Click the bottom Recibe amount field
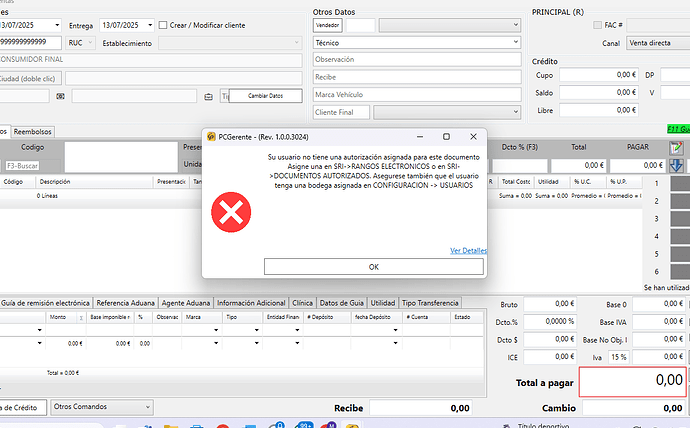The width and height of the screenshot is (690, 428). tap(421, 408)
